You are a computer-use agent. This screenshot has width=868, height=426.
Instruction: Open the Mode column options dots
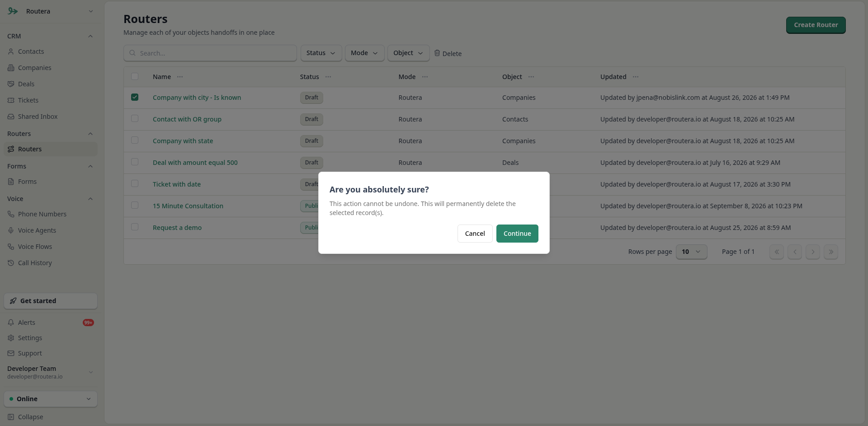425,77
